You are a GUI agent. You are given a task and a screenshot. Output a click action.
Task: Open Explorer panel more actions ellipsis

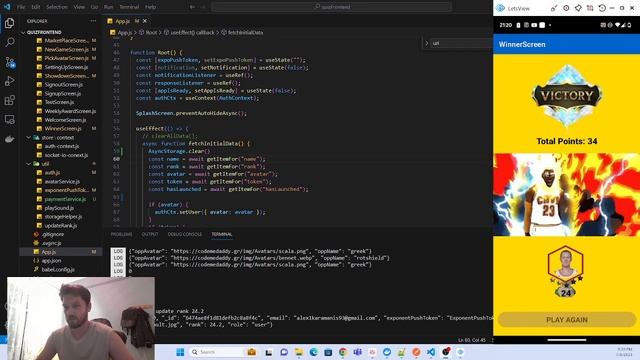click(x=93, y=21)
